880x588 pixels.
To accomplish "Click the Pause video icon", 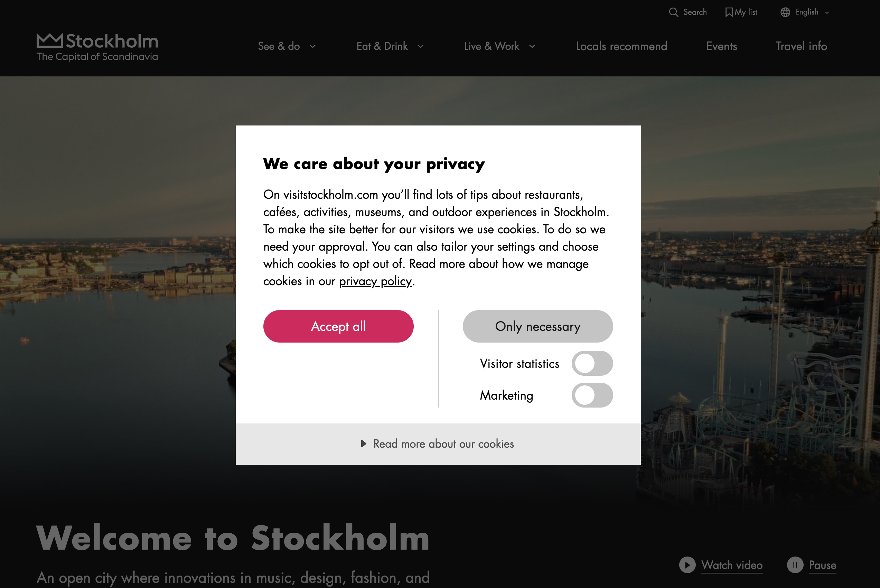I will pos(795,565).
